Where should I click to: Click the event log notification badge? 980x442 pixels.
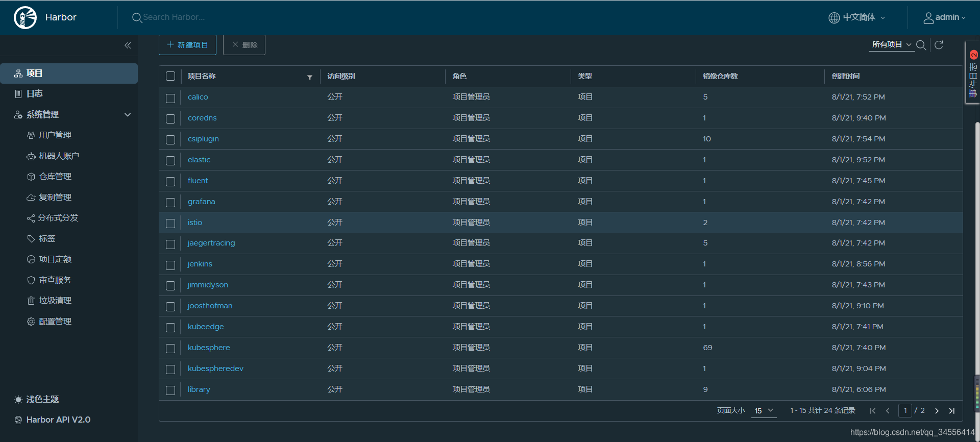[973, 55]
